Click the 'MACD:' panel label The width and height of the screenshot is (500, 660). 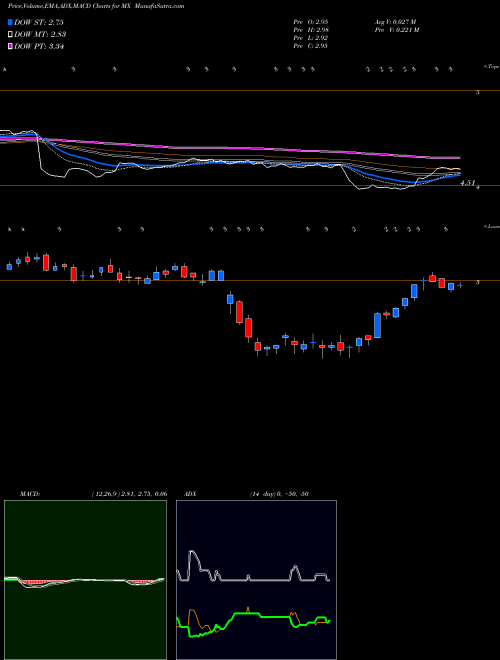pos(30,494)
